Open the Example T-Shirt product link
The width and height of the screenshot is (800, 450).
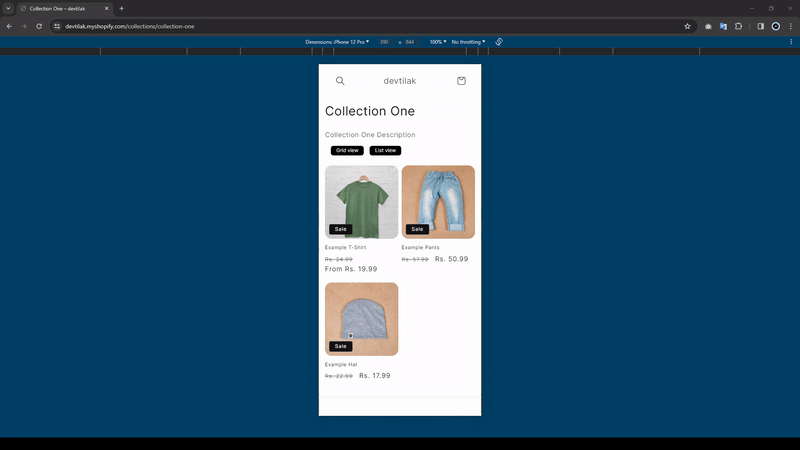tap(346, 247)
